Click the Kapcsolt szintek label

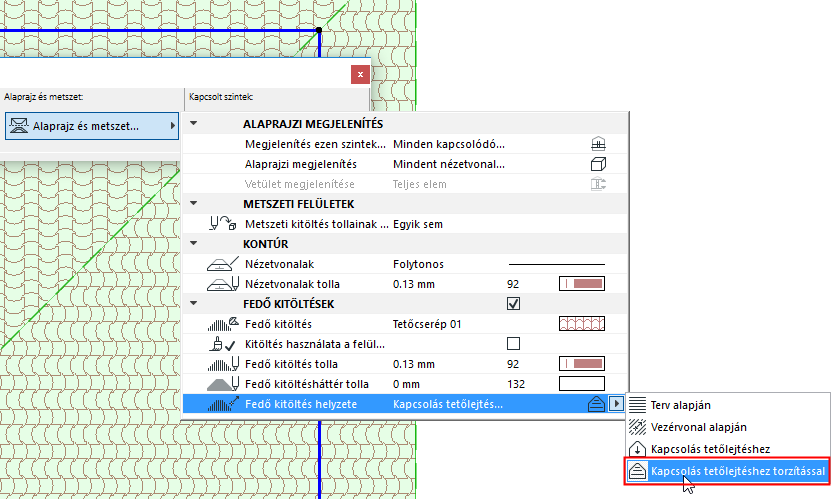(221, 97)
